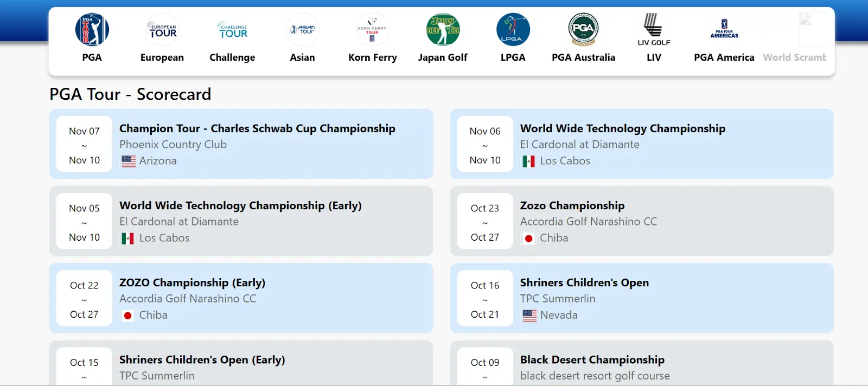The height and width of the screenshot is (386, 868).
Task: Open the Japan Golf Tour logo
Action: [443, 30]
